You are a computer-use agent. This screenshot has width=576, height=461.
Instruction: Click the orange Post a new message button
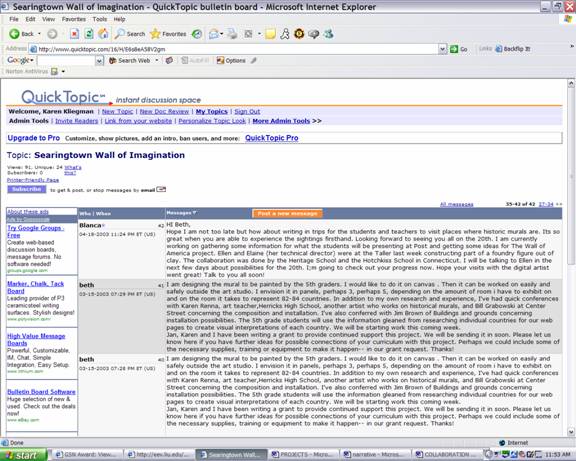point(287,213)
